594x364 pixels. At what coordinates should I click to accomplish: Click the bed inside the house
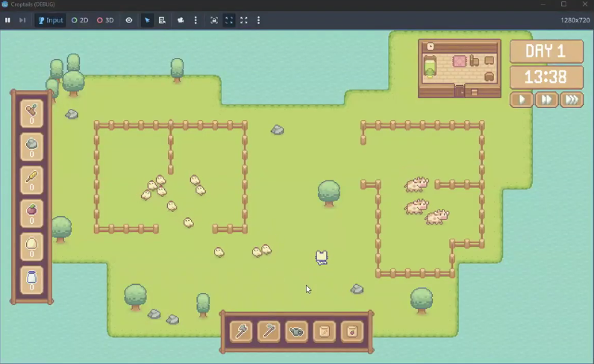[x=430, y=66]
